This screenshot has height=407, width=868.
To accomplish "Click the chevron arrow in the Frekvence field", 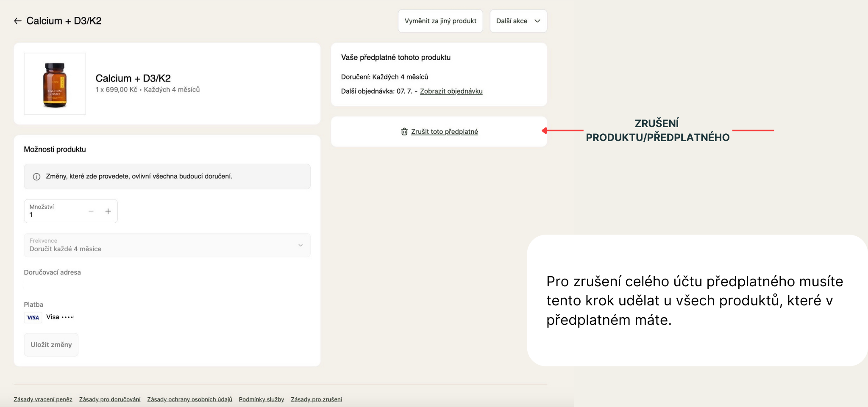I will pyautogui.click(x=300, y=245).
